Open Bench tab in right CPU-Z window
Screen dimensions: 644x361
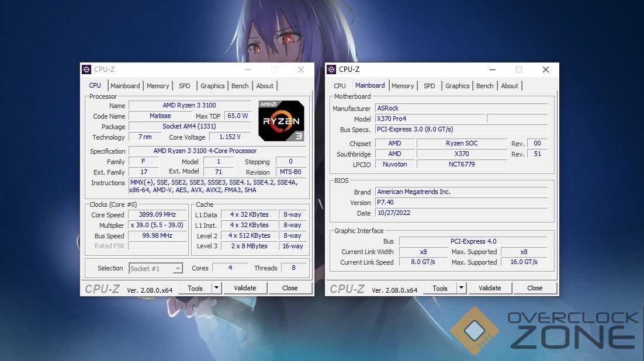pyautogui.click(x=484, y=86)
